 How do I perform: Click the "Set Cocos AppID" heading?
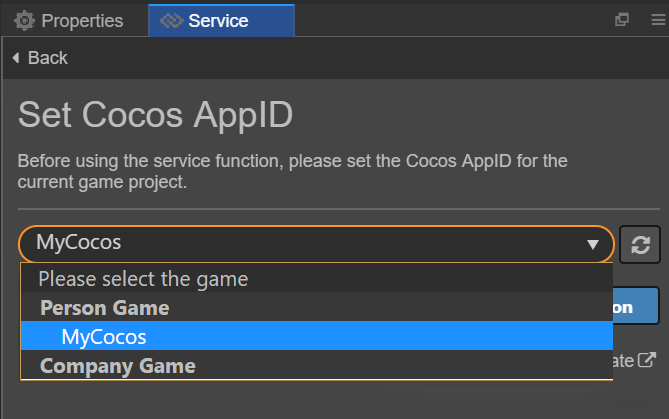(156, 115)
